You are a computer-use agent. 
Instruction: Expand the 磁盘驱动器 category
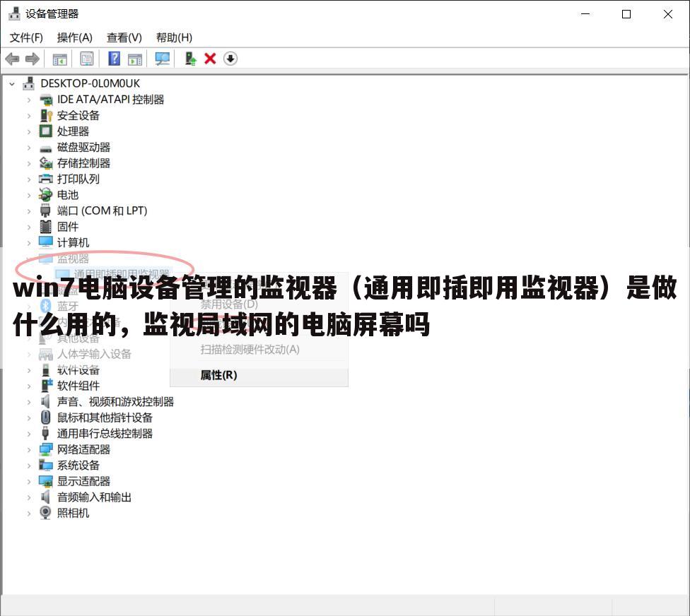[29, 148]
